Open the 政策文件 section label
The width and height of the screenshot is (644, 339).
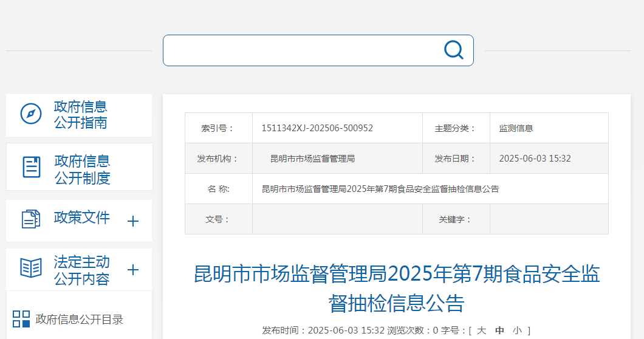[82, 217]
